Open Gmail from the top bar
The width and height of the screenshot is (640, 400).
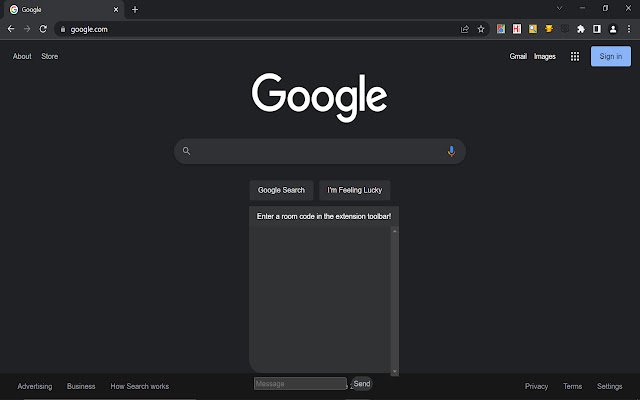coord(518,56)
